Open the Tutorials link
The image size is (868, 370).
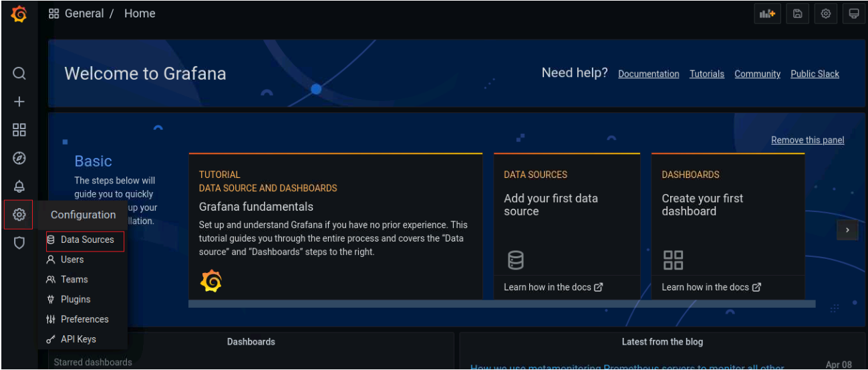(707, 74)
